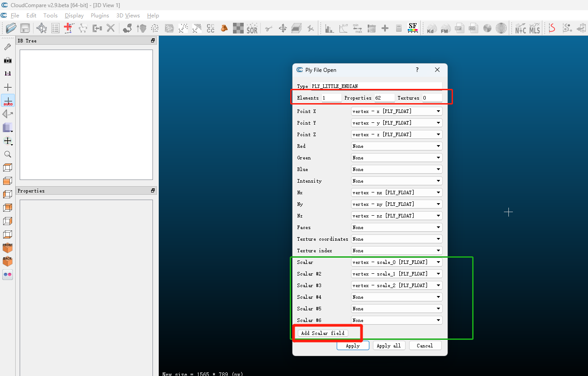Open the Display menu
This screenshot has width=588, height=376.
pos(74,15)
